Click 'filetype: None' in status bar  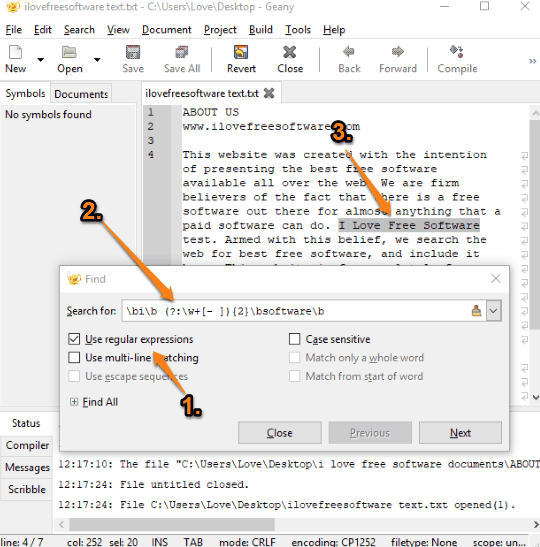point(424,542)
